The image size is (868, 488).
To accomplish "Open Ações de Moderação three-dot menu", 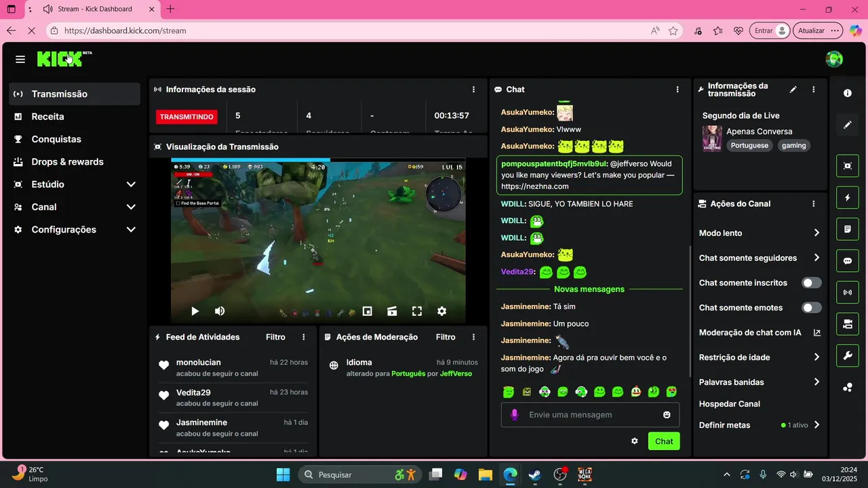I will [x=473, y=337].
